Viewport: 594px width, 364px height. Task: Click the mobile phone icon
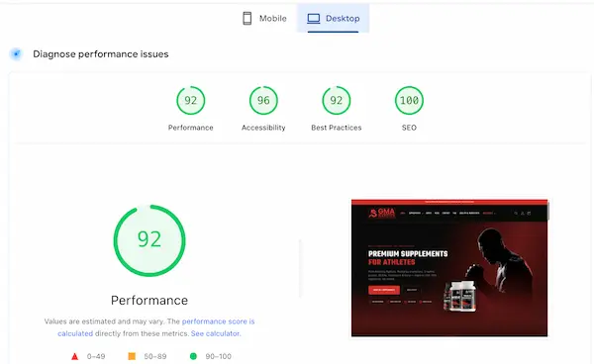pyautogui.click(x=247, y=18)
